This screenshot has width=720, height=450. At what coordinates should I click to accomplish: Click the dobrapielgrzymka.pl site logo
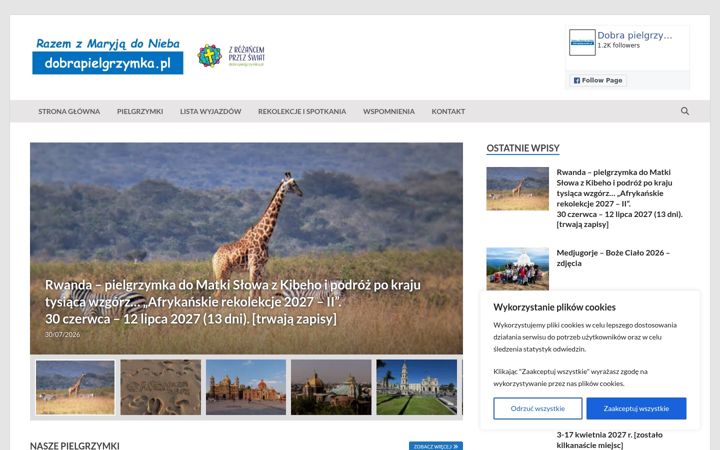107,56
